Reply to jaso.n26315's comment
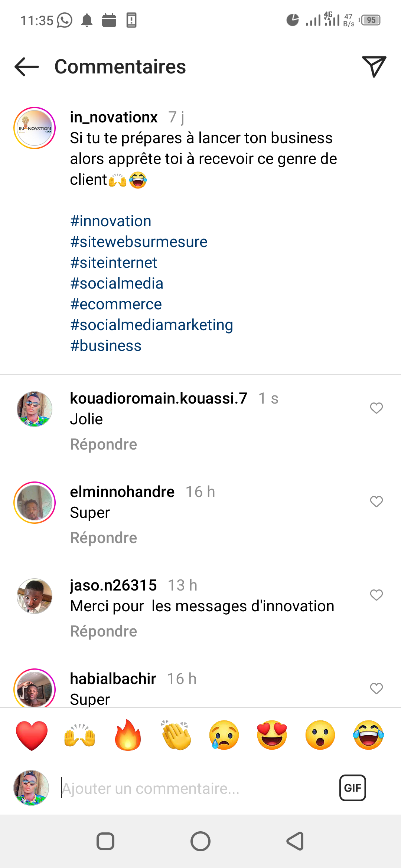This screenshot has height=868, width=401. coord(104,631)
